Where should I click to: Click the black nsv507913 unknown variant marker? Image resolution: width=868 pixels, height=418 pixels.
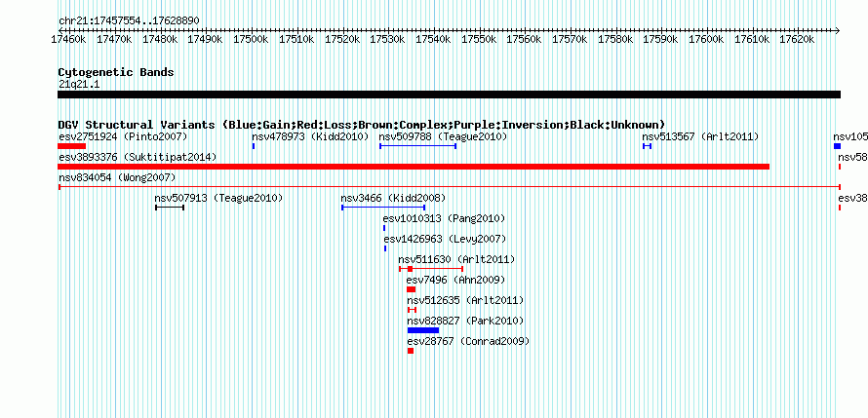pos(170,208)
